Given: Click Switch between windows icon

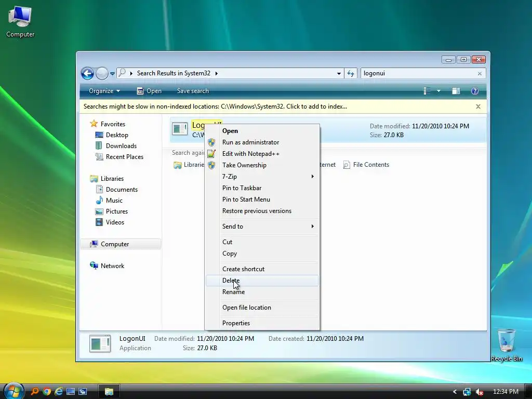Looking at the screenshot, I should (83, 392).
